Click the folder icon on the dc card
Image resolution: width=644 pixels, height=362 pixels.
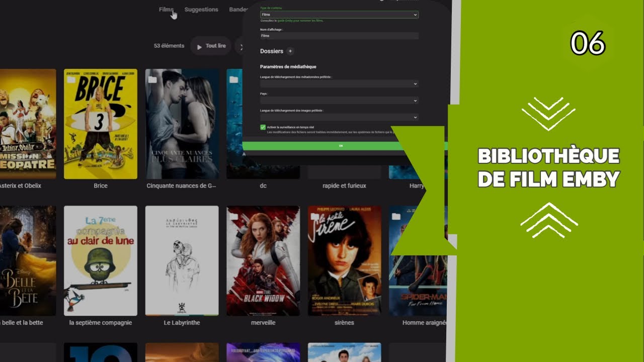pyautogui.click(x=233, y=79)
